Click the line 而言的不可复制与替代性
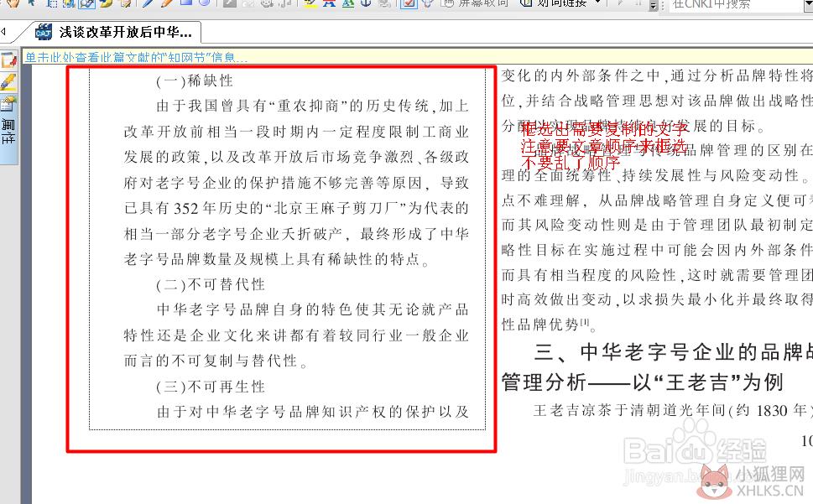The image size is (813, 504). click(215, 361)
